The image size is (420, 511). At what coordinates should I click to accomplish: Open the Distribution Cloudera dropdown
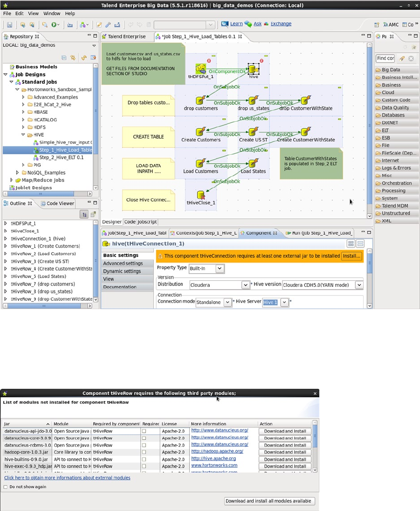point(246,285)
